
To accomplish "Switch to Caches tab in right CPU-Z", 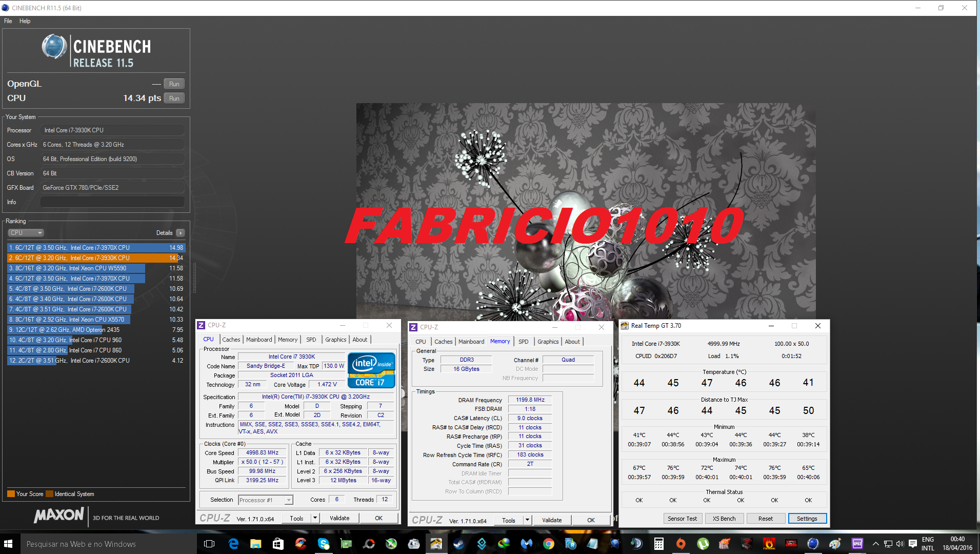I will pos(443,342).
